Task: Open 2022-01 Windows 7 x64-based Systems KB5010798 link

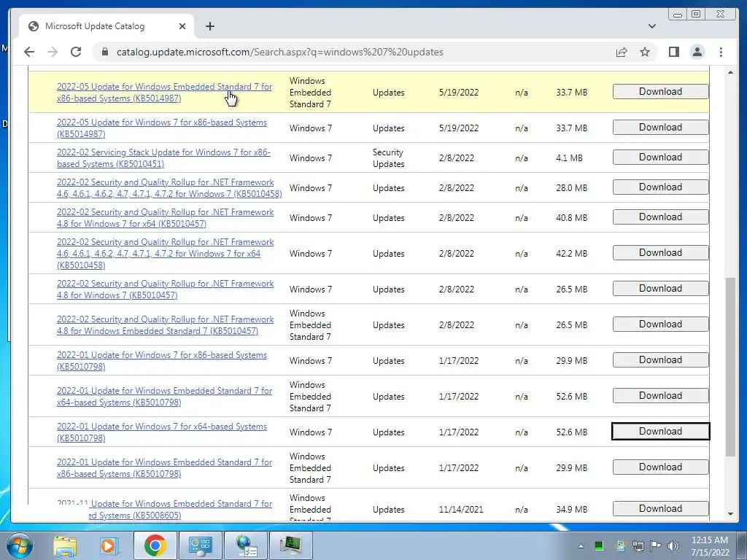Action: [161, 432]
